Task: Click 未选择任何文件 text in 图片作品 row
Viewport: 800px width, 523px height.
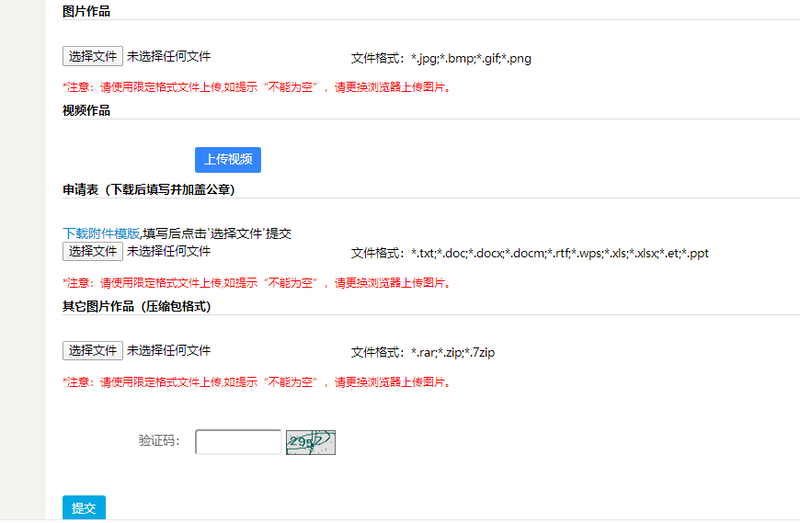Action: 168,57
